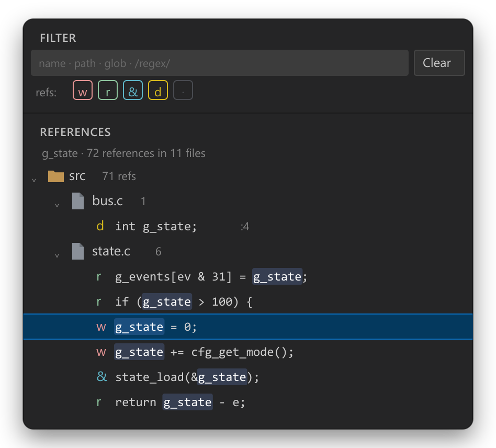496x448 pixels.
Task: Select the src folder label
Action: (x=77, y=176)
